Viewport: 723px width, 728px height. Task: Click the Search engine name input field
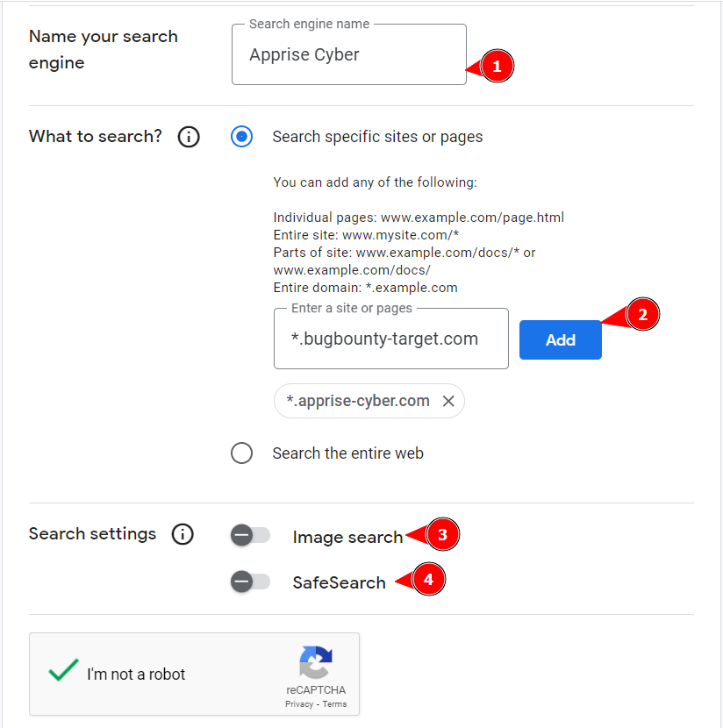point(348,54)
